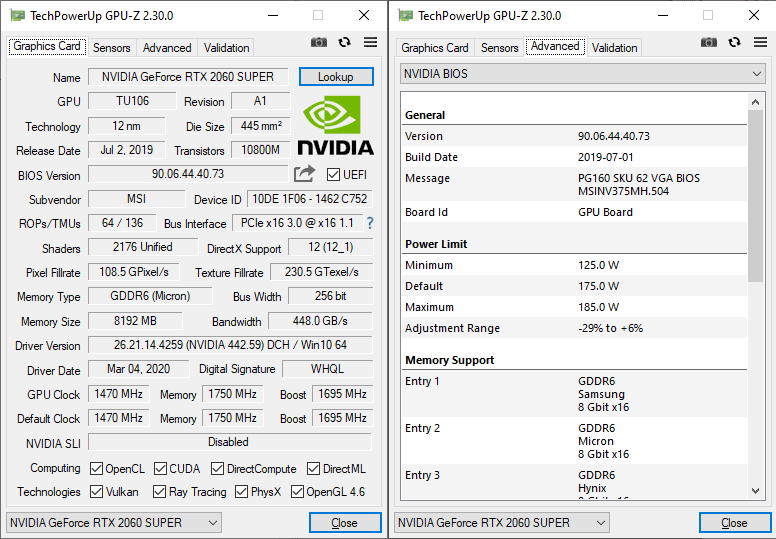Click the BIOS Version field
Screen dimensions: 776x539
coord(188,174)
